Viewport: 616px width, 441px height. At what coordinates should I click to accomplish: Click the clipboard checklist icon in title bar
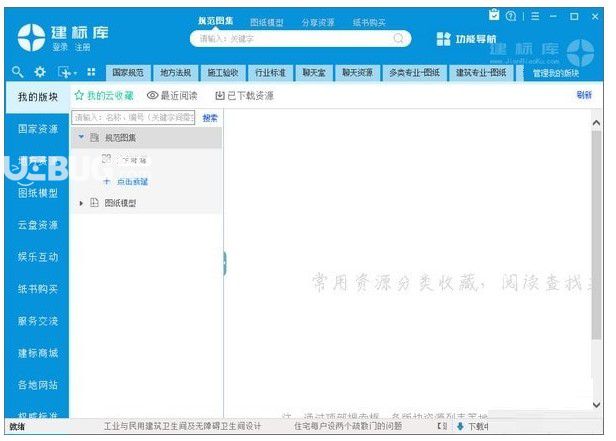click(494, 15)
